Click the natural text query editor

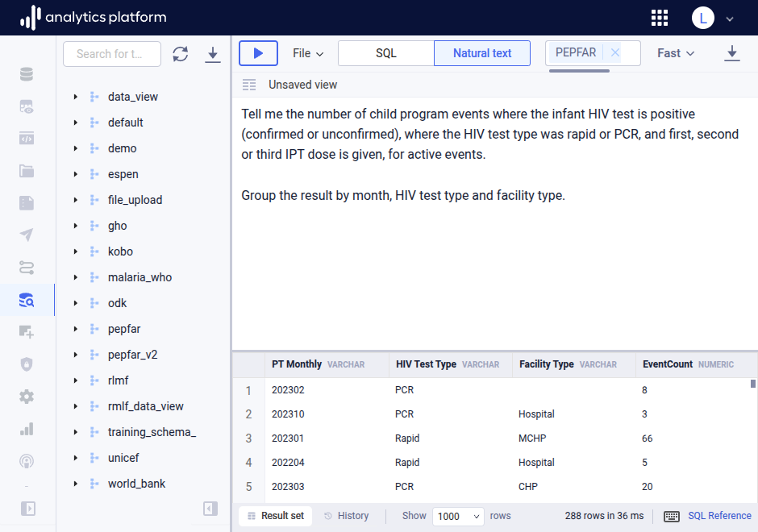point(495,223)
